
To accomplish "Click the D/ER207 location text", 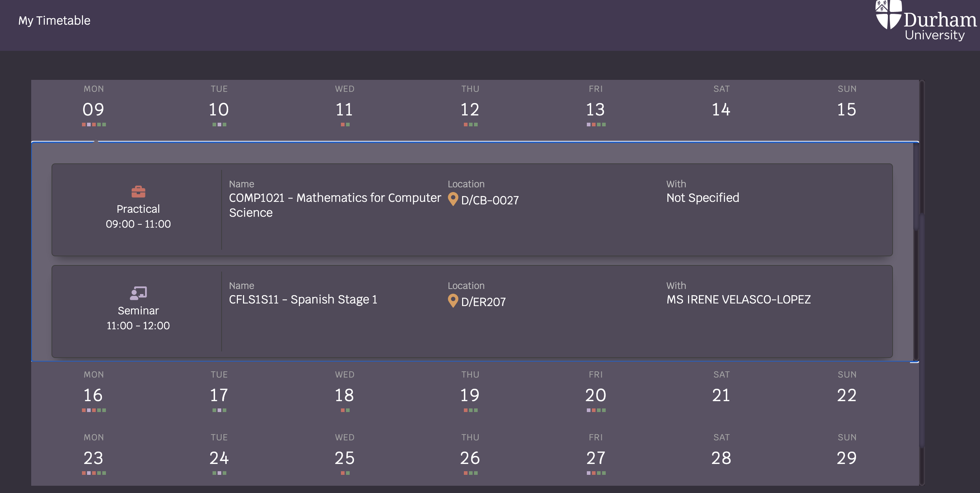I will click(483, 302).
